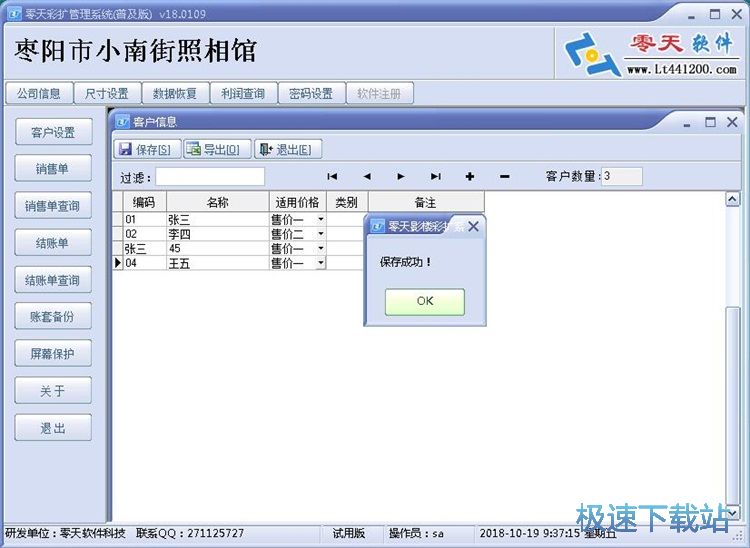The image size is (750, 548).
Task: Open the 销售单 sidebar button
Action: point(53,168)
